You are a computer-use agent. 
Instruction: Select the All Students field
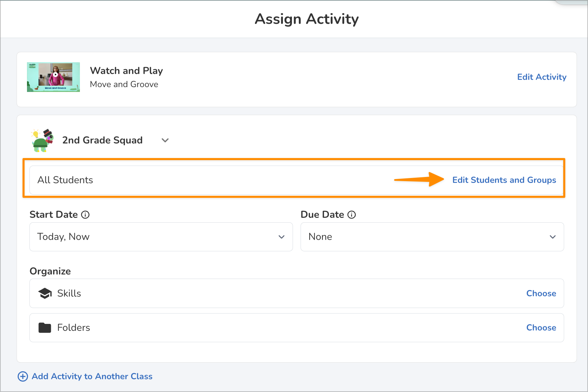pyautogui.click(x=138, y=180)
